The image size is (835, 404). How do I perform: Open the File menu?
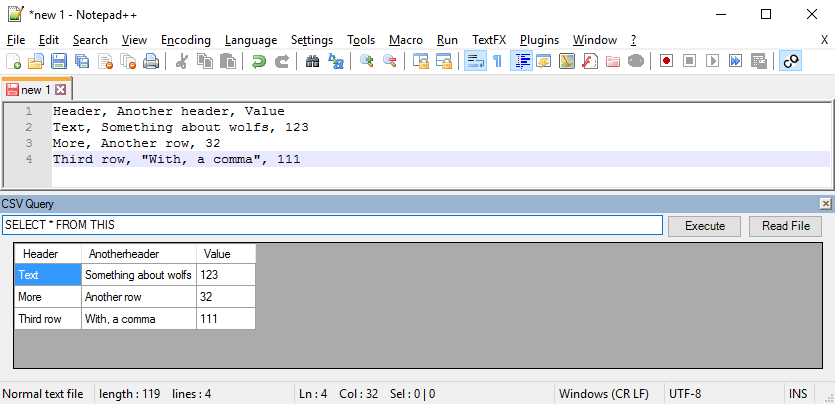point(17,40)
